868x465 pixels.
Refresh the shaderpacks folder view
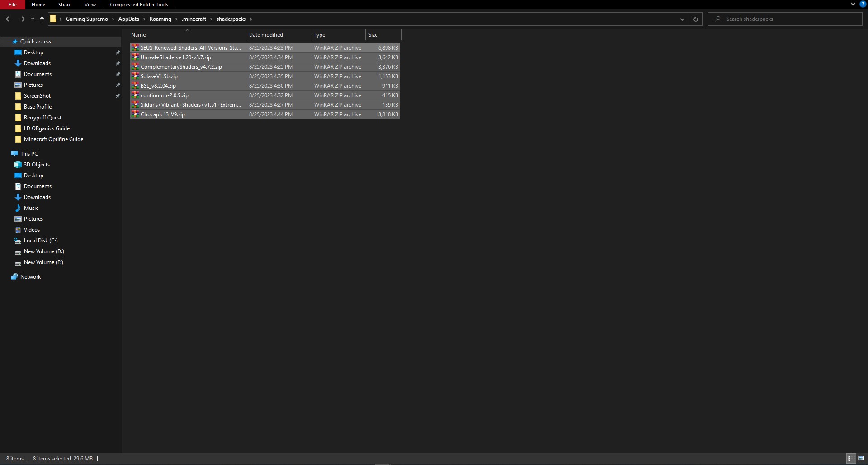[695, 19]
